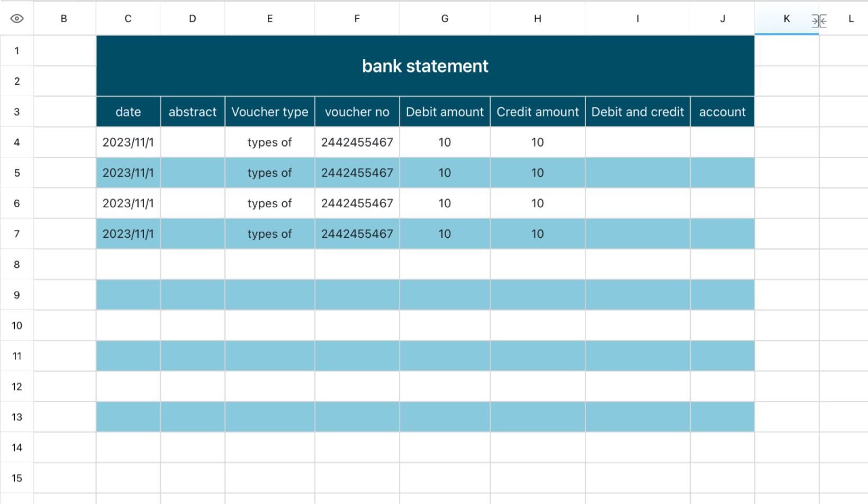Click debit amount 10 in row 7
This screenshot has height=504, width=868.
pos(445,234)
